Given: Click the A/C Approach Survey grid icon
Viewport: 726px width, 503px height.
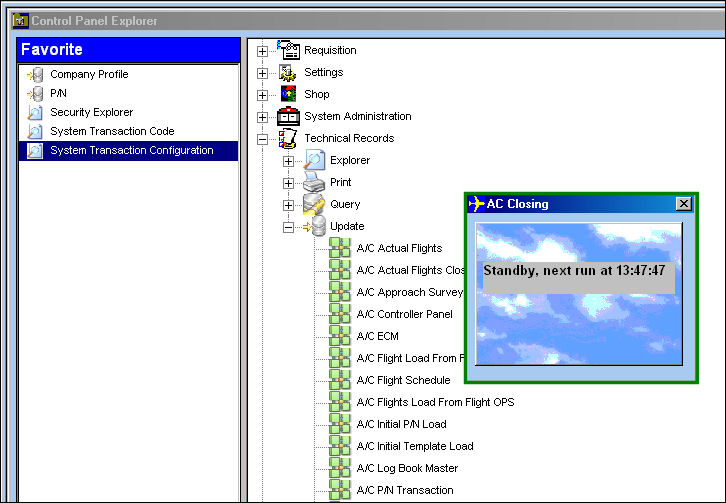Looking at the screenshot, I should tap(339, 292).
